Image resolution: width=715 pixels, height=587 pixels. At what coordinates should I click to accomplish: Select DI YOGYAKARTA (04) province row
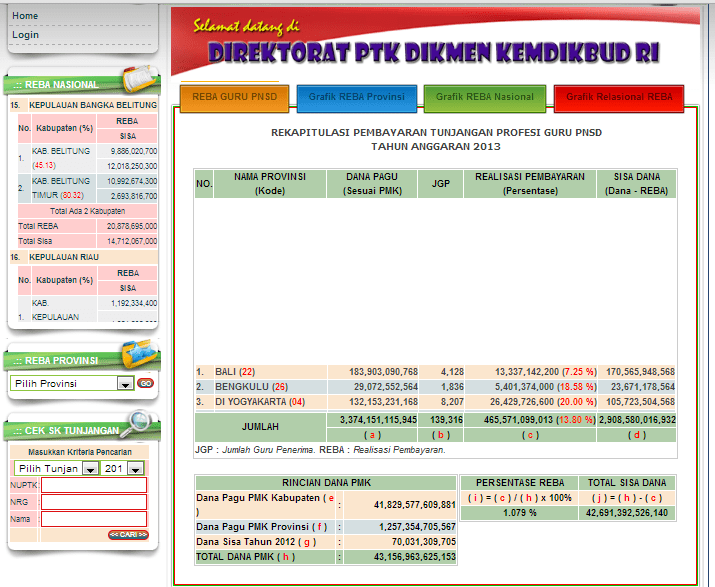pyautogui.click(x=435, y=402)
